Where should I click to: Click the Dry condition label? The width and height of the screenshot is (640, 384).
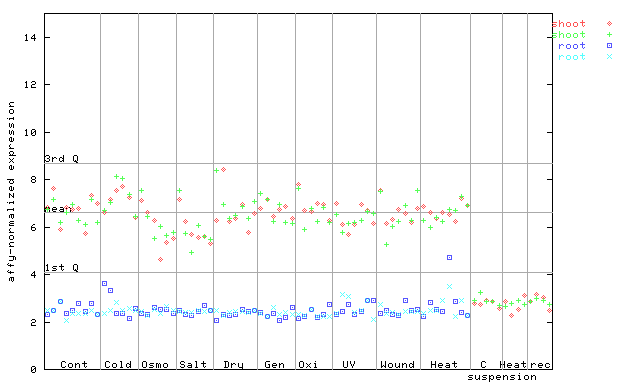[233, 365]
